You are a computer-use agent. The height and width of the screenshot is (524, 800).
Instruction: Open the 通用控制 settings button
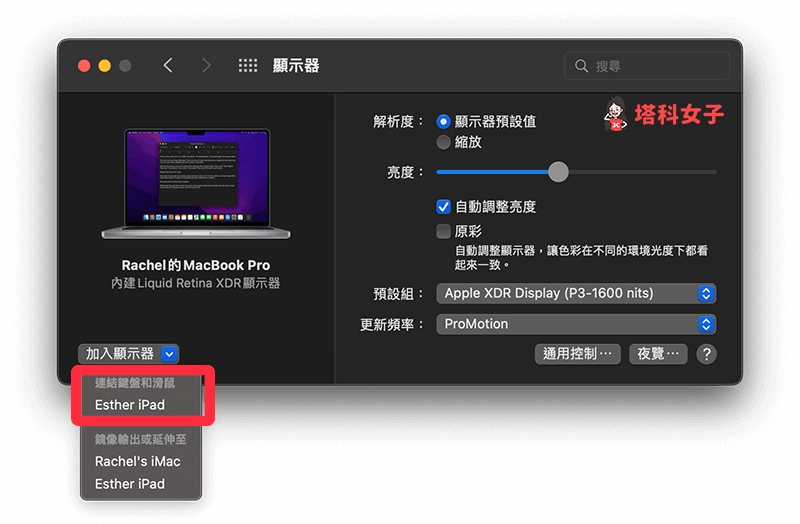[578, 354]
